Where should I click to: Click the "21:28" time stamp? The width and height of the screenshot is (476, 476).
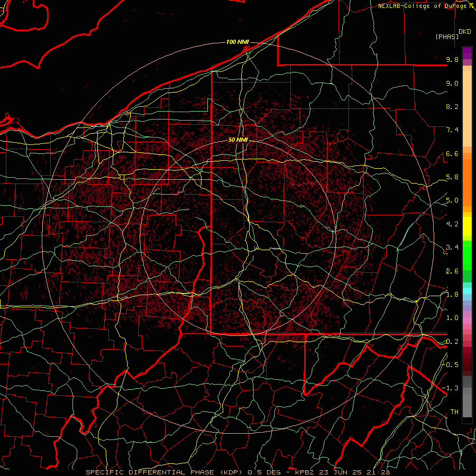pyautogui.click(x=380, y=472)
